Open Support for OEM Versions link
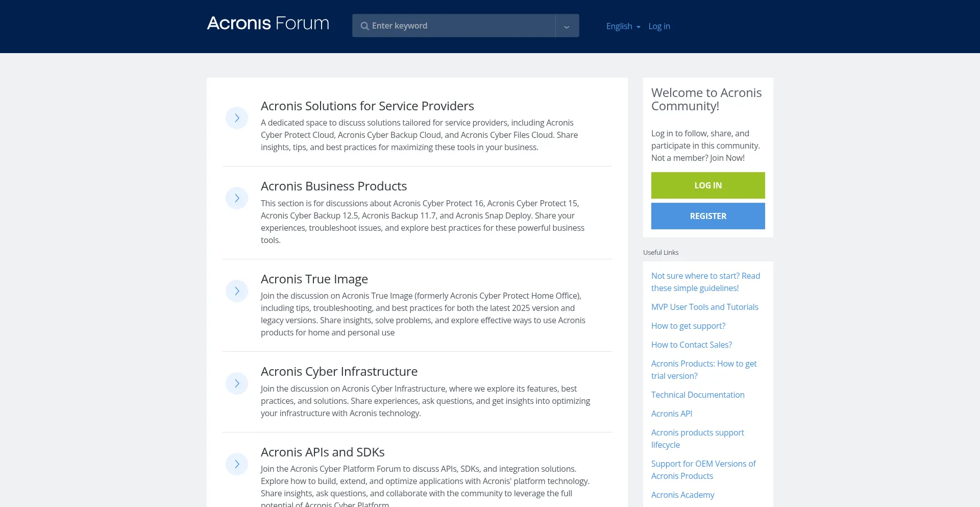This screenshot has width=980, height=507. coord(703,470)
